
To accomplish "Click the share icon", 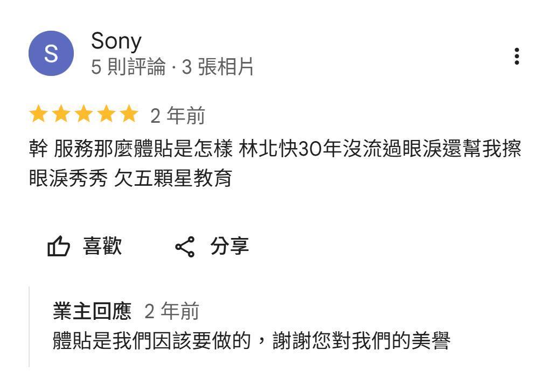I will click(x=185, y=247).
